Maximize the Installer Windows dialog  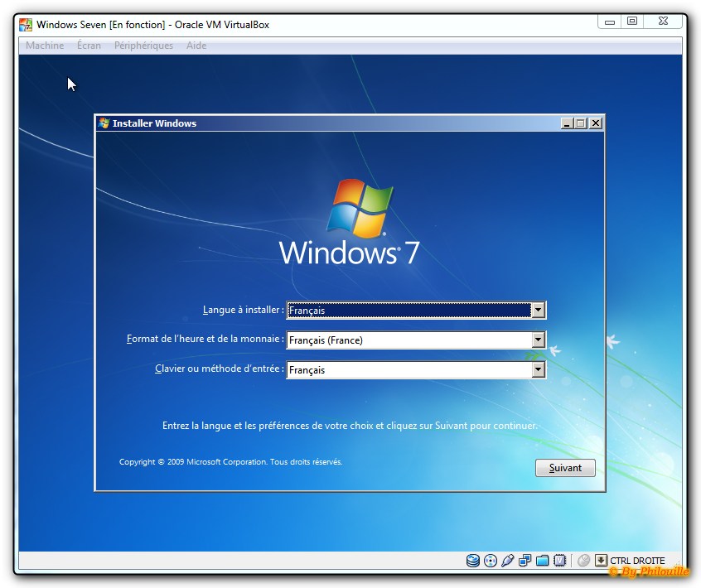tap(581, 123)
